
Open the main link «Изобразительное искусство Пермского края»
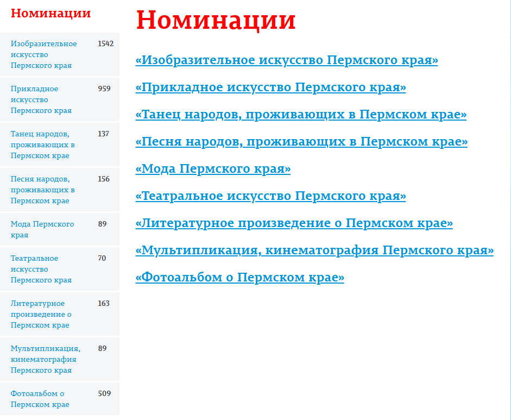(x=286, y=60)
